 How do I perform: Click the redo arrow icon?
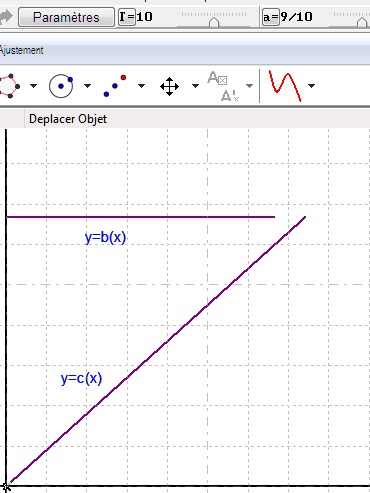[6, 17]
